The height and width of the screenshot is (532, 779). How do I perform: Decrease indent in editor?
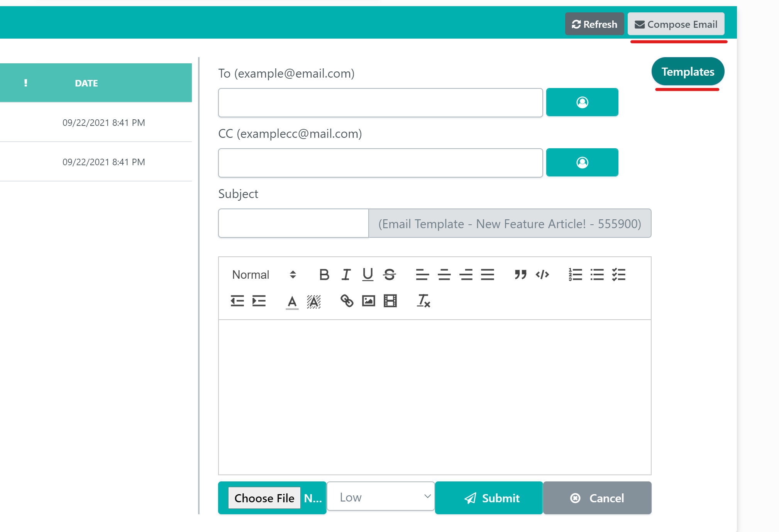coord(237,301)
